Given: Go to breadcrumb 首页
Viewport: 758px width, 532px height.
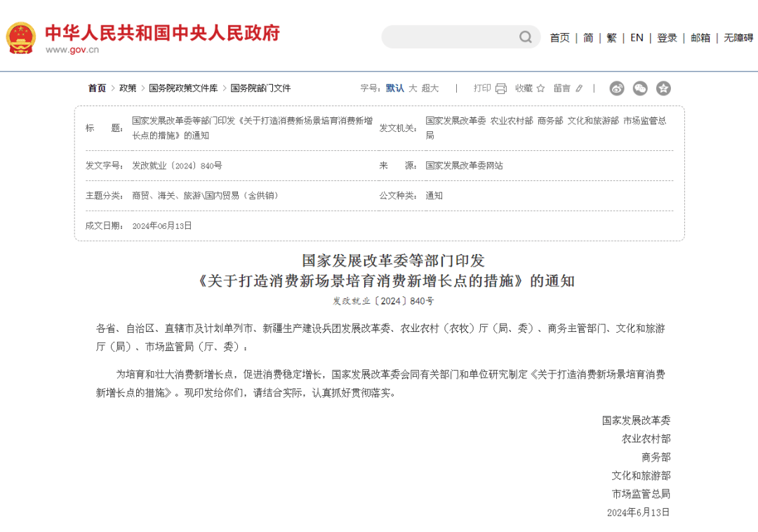Looking at the screenshot, I should click(x=97, y=88).
